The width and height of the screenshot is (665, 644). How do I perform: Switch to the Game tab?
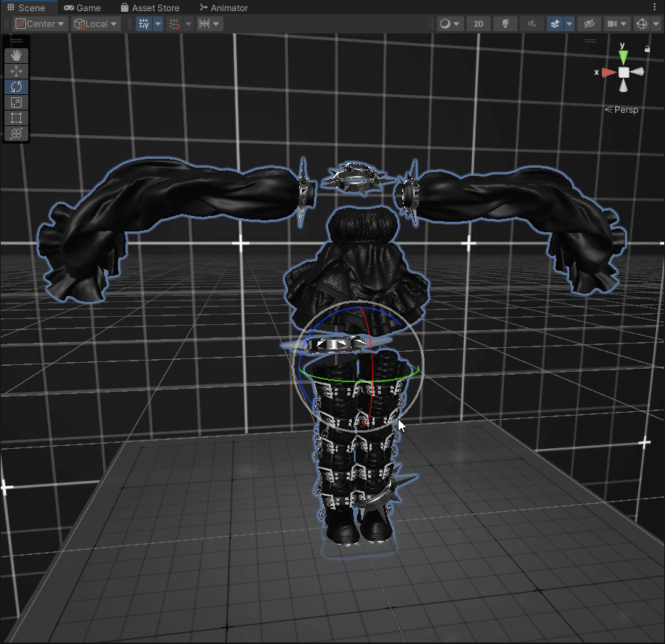82,7
